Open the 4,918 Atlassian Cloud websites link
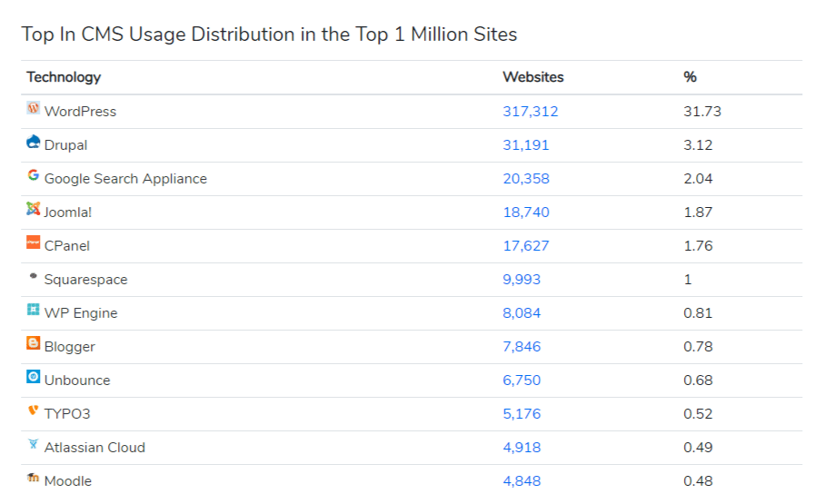The width and height of the screenshot is (815, 504). pyautogui.click(x=522, y=448)
